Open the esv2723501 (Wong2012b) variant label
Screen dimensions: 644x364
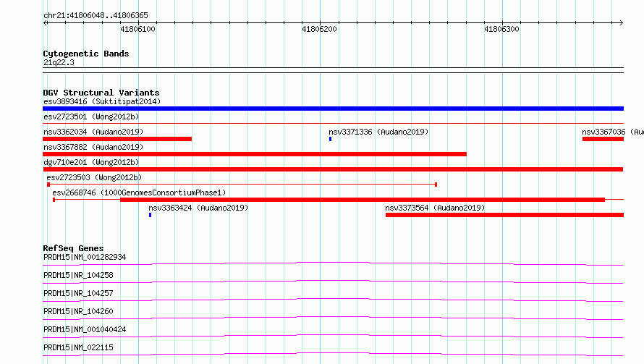pos(91,117)
